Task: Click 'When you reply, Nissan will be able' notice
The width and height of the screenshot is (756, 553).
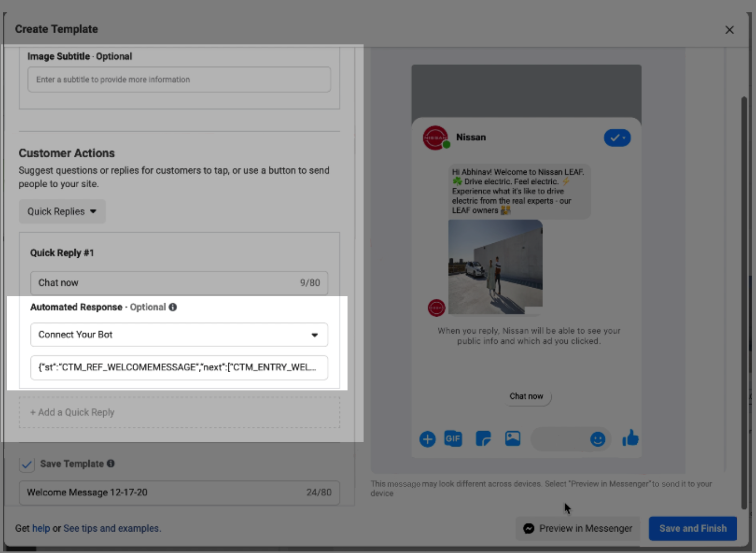Action: (x=529, y=336)
